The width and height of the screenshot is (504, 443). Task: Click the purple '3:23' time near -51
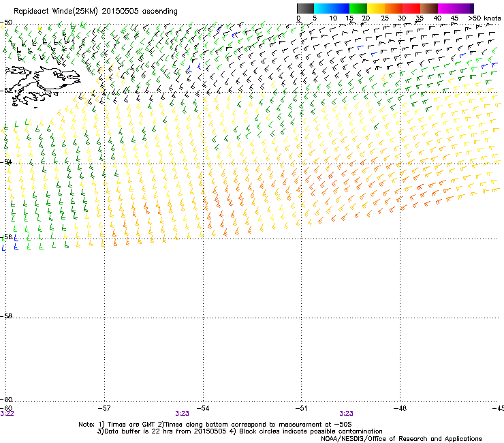tap(346, 414)
